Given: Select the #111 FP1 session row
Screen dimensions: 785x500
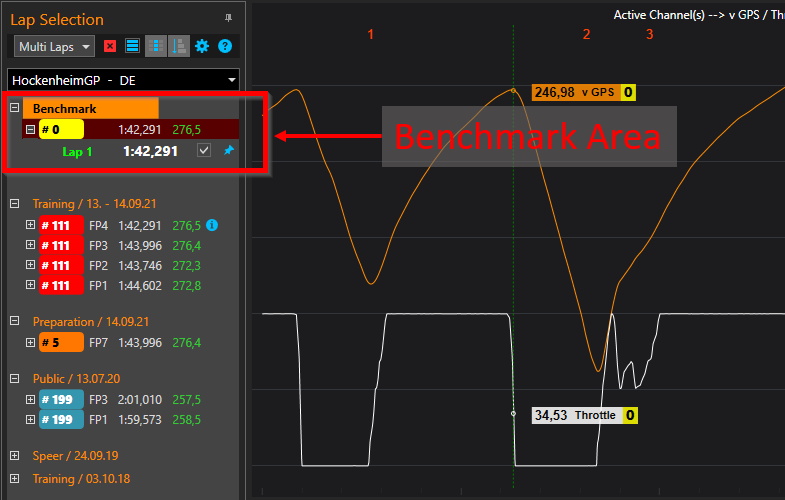Looking at the screenshot, I should (120, 285).
